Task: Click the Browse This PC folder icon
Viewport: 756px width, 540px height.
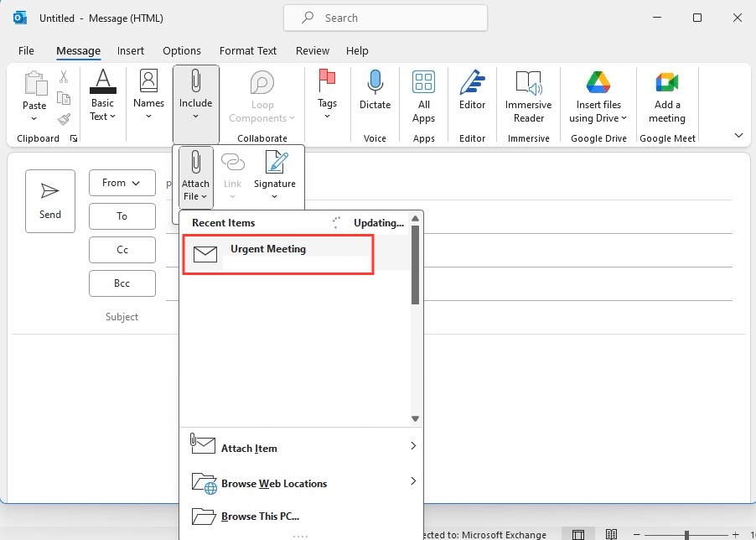Action: coord(204,517)
